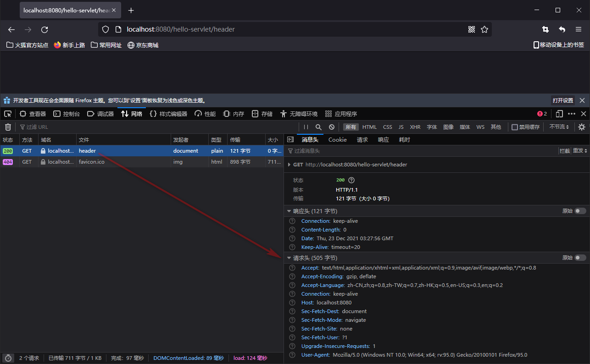The height and width of the screenshot is (364, 590).
Task: Open 京东商城 bookmark
Action: 143,45
